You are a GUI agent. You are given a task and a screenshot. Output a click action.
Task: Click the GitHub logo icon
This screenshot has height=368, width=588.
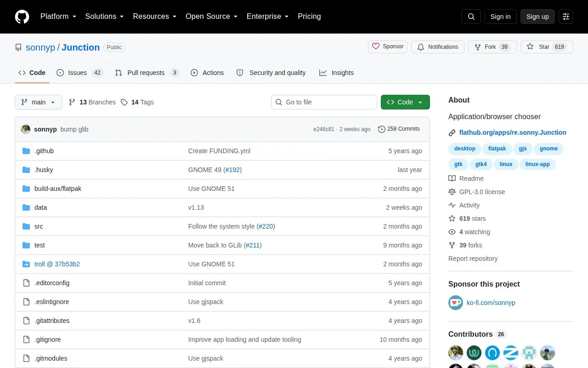[22, 17]
